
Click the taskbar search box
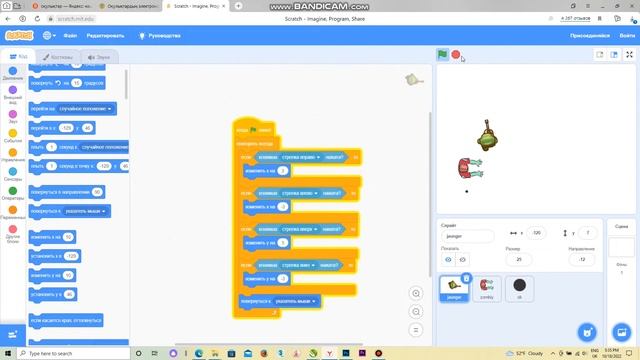coord(73,353)
